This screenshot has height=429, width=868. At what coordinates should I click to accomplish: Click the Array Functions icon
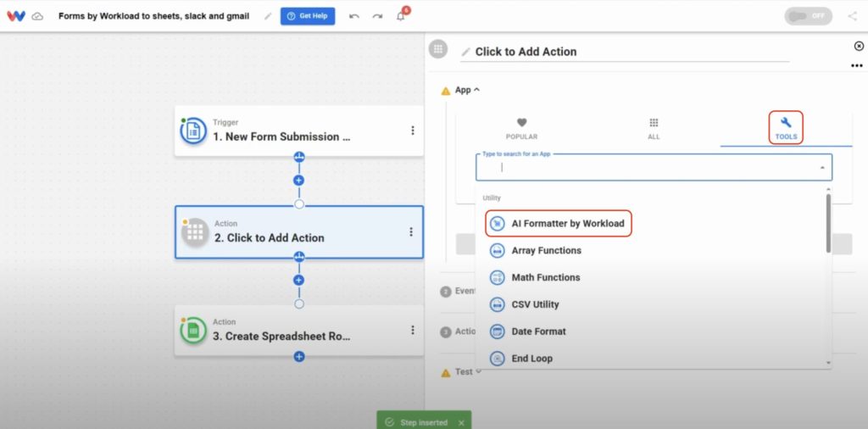click(497, 251)
